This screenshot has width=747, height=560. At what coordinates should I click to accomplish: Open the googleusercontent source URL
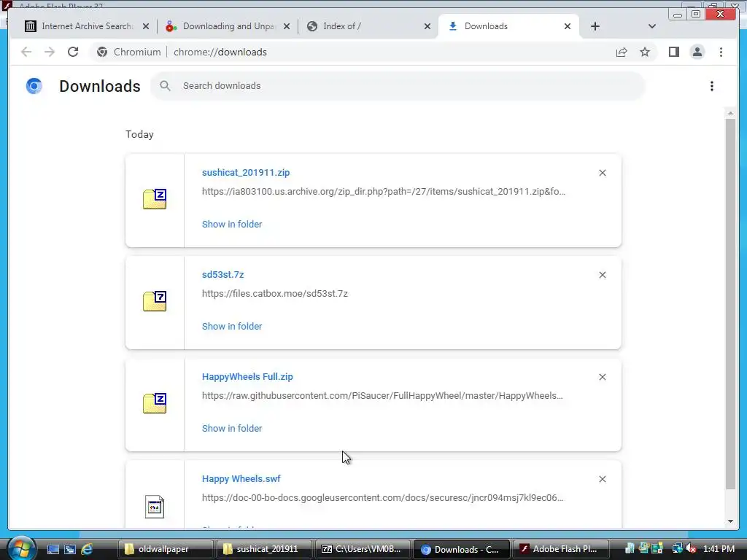(382, 497)
